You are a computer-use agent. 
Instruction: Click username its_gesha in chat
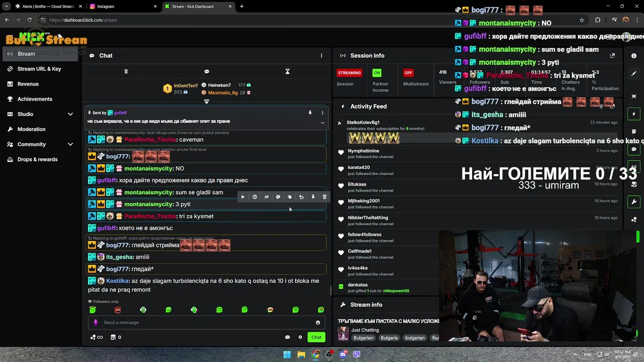tap(120, 257)
